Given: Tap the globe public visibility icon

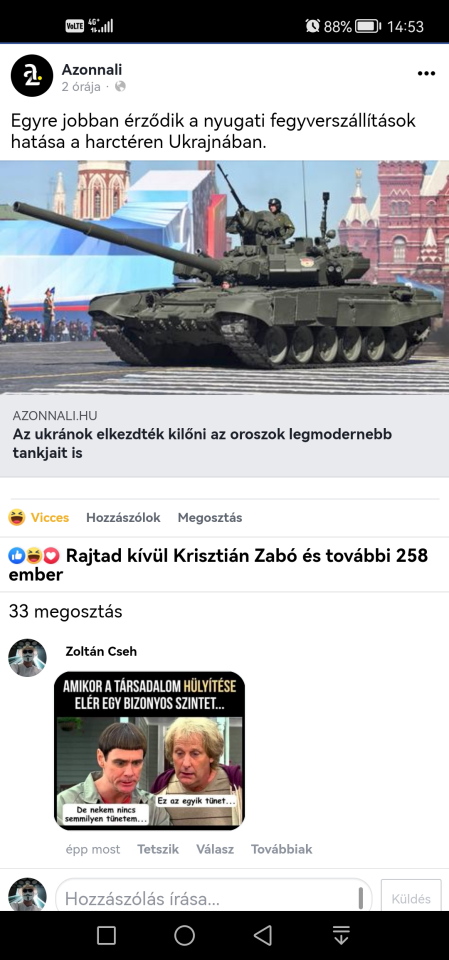Looking at the screenshot, I should [x=120, y=87].
